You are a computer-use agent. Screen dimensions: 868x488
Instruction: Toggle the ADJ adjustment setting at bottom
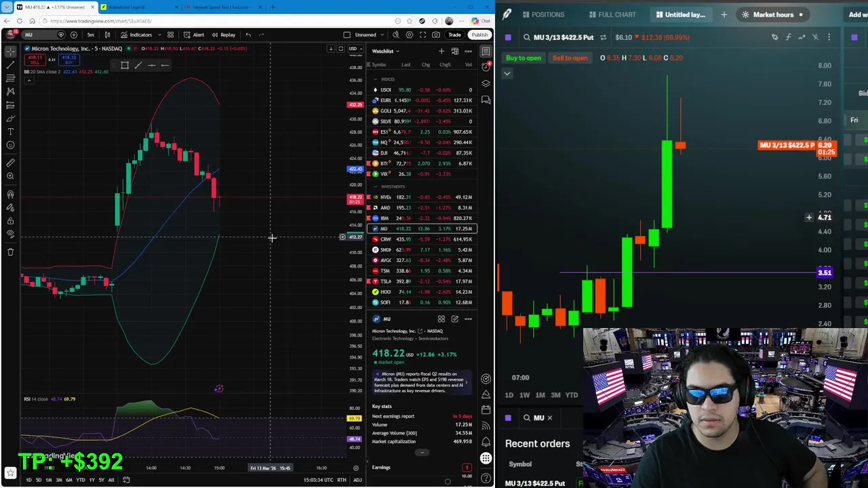click(x=357, y=480)
